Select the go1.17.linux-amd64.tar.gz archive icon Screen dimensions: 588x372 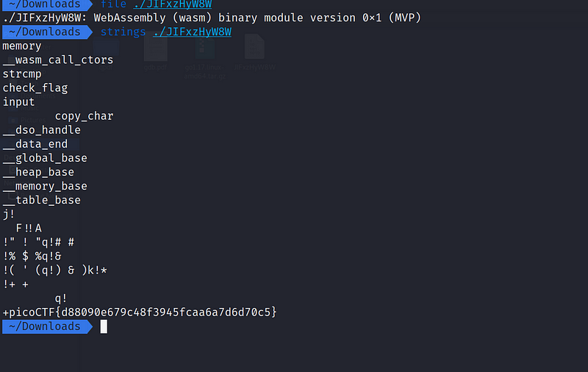[205, 47]
